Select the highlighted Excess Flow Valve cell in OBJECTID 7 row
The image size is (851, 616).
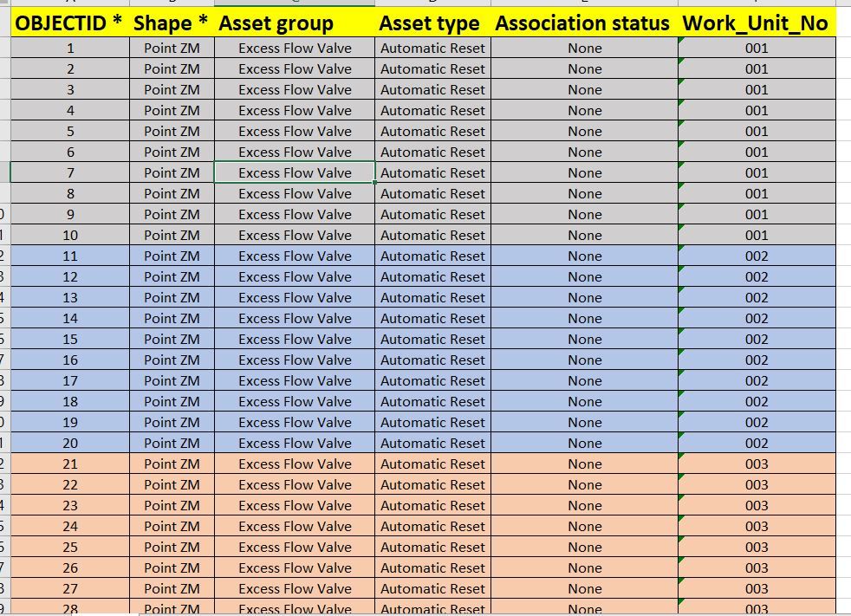295,172
